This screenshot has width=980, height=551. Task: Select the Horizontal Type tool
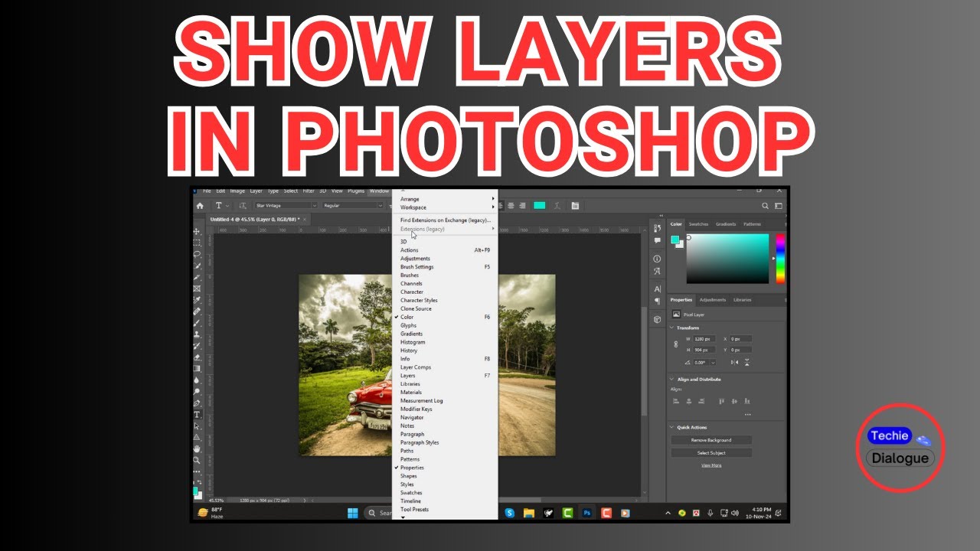(x=197, y=414)
